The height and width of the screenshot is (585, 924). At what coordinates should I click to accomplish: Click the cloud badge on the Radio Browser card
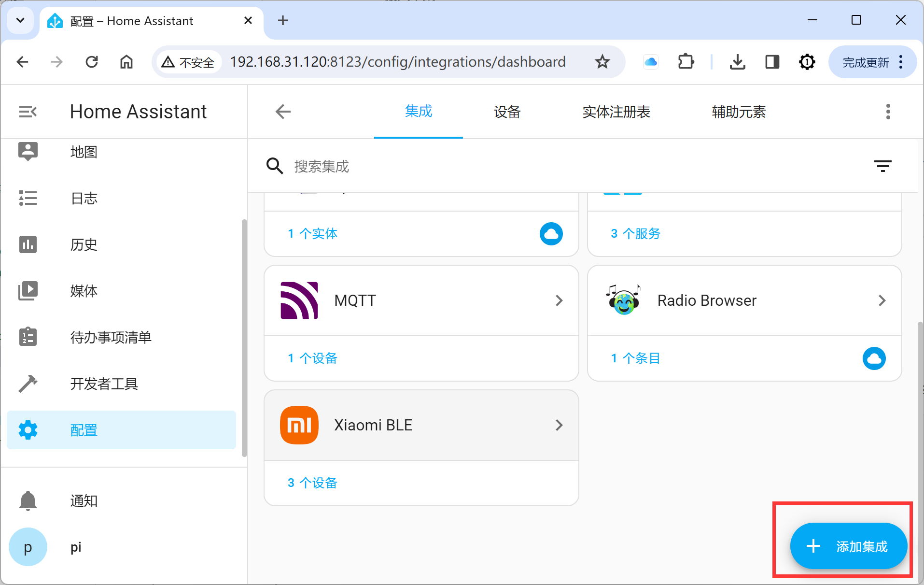coord(874,358)
